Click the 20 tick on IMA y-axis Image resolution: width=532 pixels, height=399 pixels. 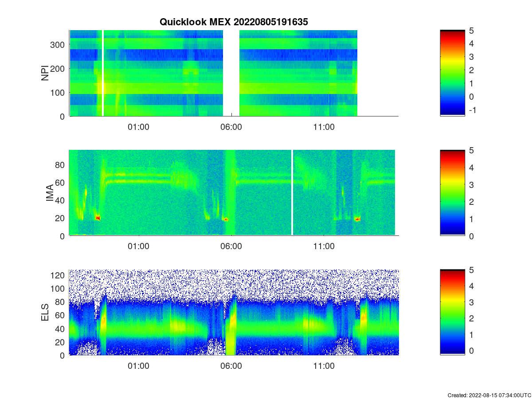pyautogui.click(x=61, y=218)
